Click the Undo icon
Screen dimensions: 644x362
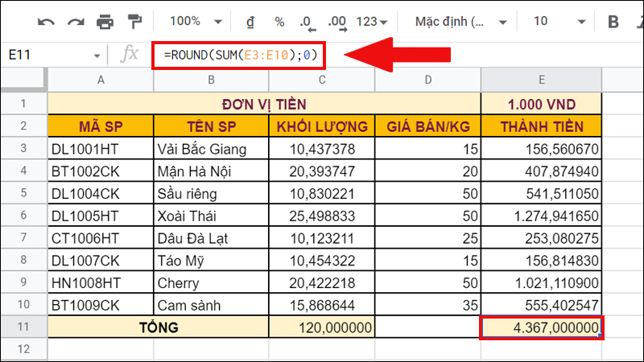[47, 21]
